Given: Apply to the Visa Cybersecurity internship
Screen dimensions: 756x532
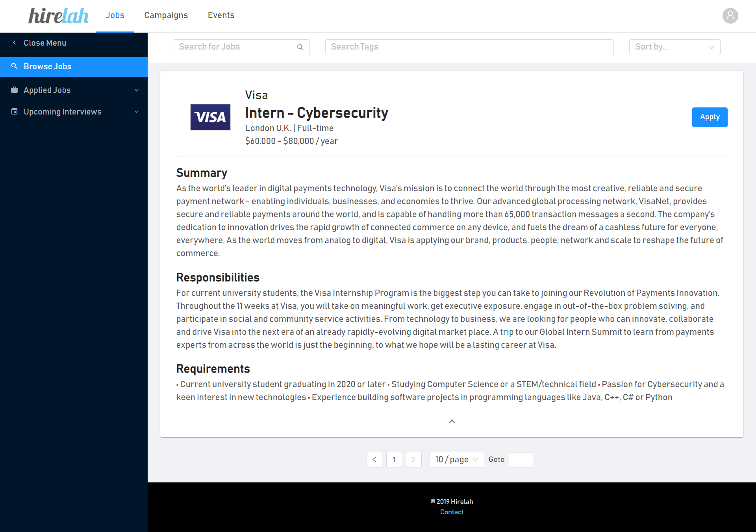Looking at the screenshot, I should tap(710, 117).
